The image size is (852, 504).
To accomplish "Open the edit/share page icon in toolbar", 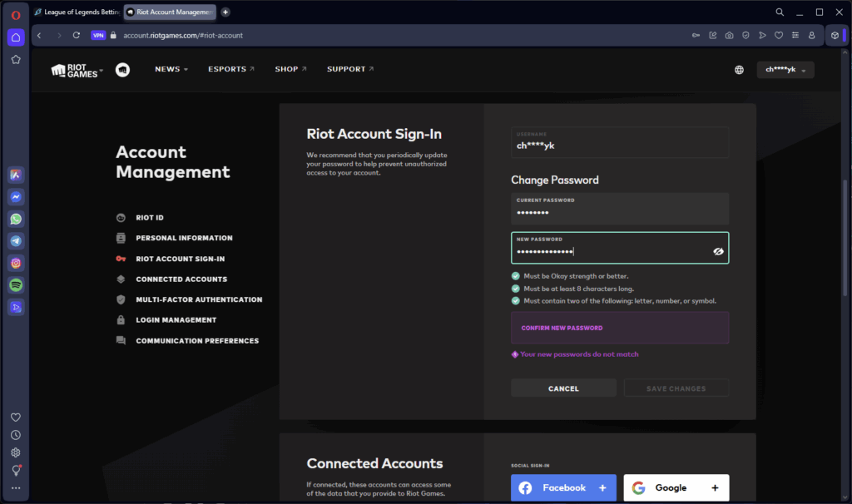I will (x=712, y=35).
